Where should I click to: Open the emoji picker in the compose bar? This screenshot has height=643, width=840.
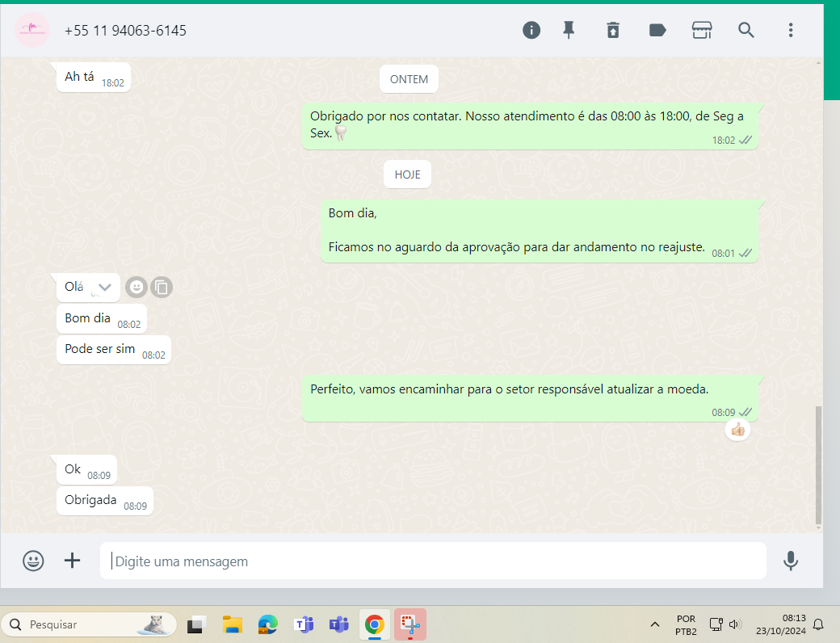(x=33, y=561)
